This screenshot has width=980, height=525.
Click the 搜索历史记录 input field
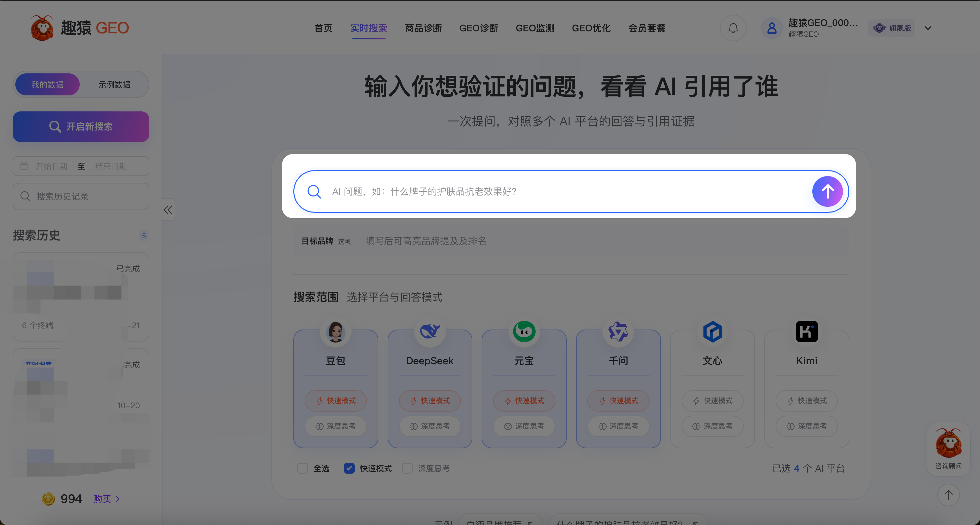point(81,196)
